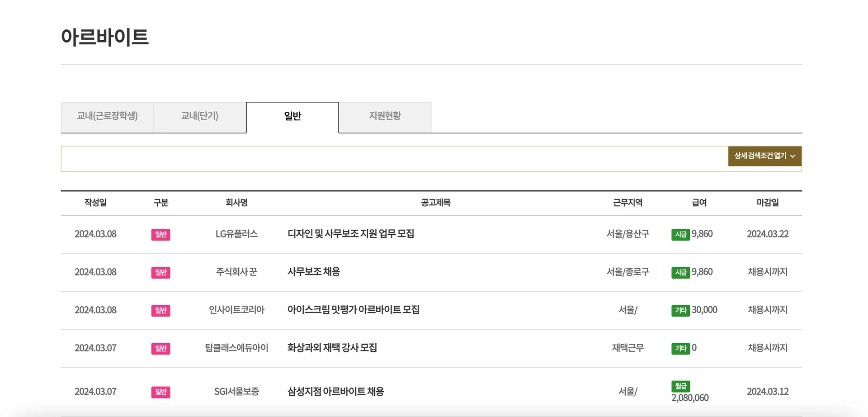Click the pink 일반 badge on LG유플러스 row

(x=160, y=234)
